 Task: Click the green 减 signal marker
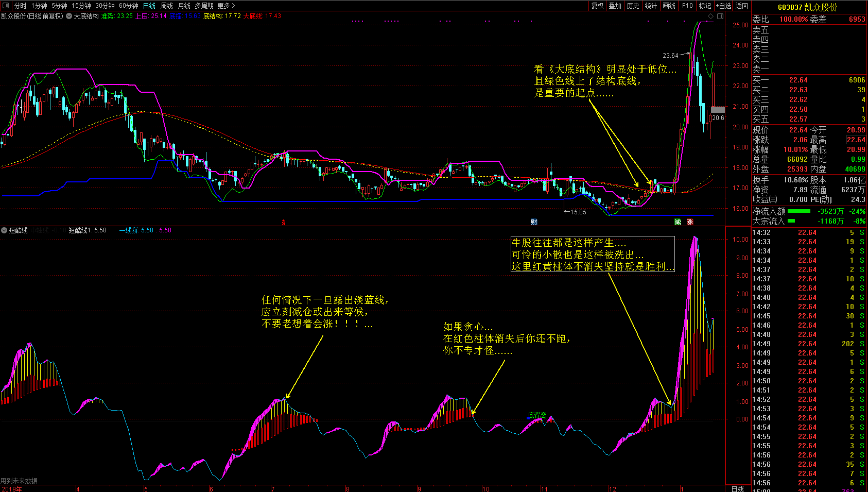click(678, 222)
